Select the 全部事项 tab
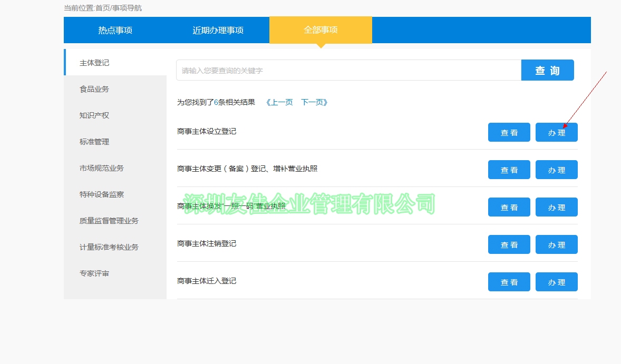The width and height of the screenshot is (621, 364). click(321, 30)
